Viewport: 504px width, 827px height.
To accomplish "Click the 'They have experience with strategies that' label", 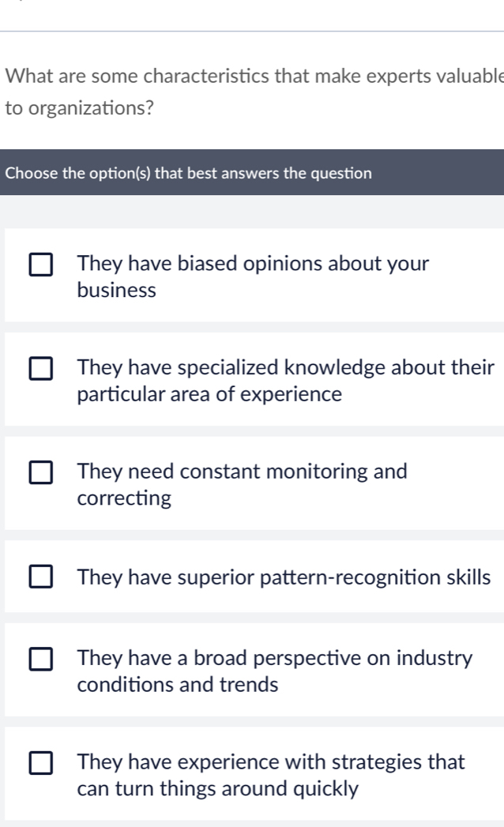I will [271, 762].
